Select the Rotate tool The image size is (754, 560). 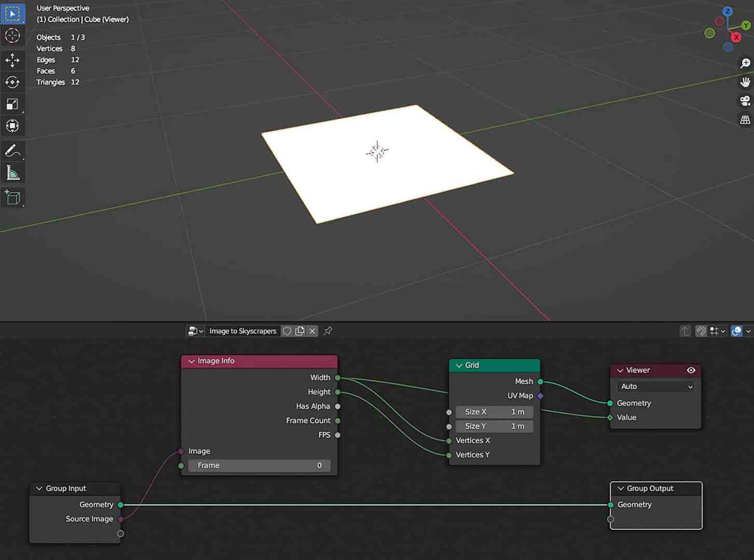click(13, 82)
